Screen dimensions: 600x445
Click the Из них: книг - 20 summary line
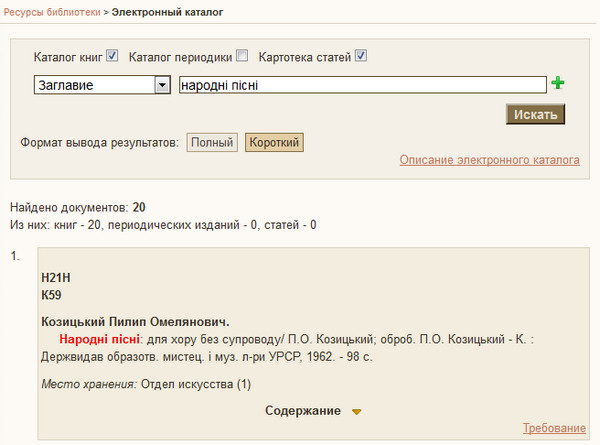point(163,225)
